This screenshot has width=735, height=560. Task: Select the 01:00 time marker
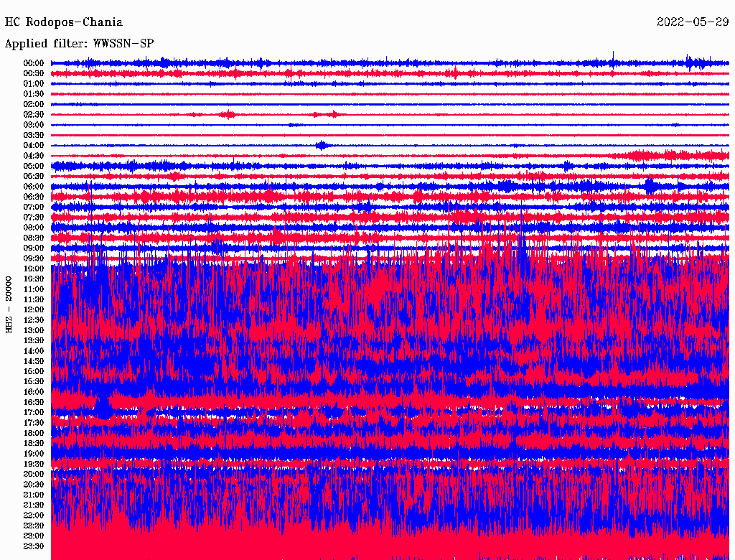click(x=34, y=84)
